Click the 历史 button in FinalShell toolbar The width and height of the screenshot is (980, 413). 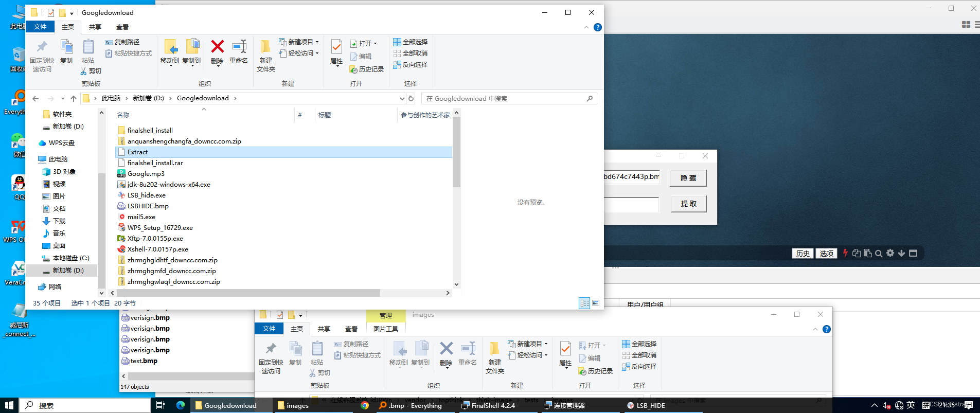pos(803,253)
